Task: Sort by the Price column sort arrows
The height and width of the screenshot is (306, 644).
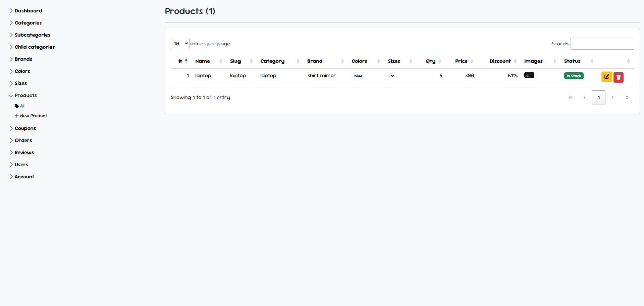Action: click(x=472, y=61)
